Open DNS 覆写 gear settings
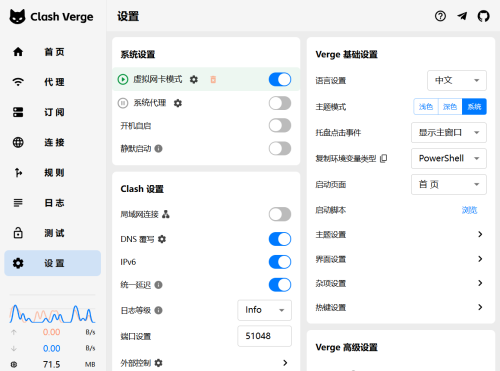Screen dimensions: 500x371 click(162, 239)
